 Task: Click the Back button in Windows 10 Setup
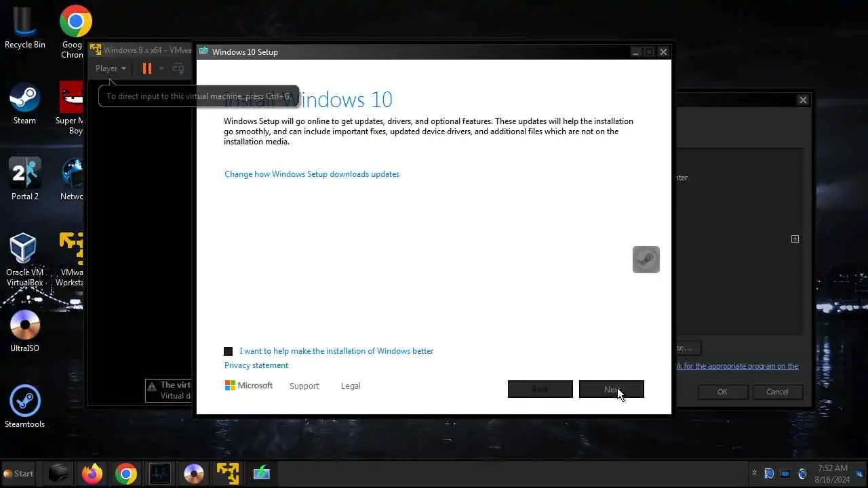click(x=540, y=389)
